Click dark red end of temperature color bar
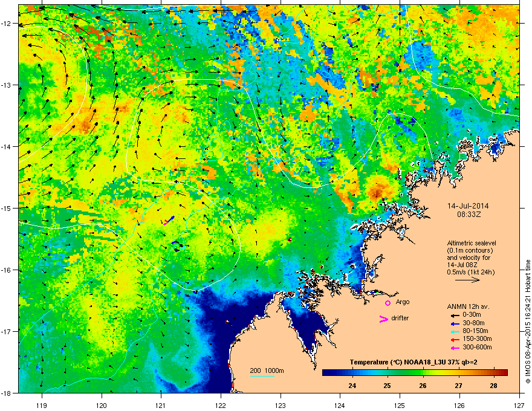532x411 pixels. point(504,372)
